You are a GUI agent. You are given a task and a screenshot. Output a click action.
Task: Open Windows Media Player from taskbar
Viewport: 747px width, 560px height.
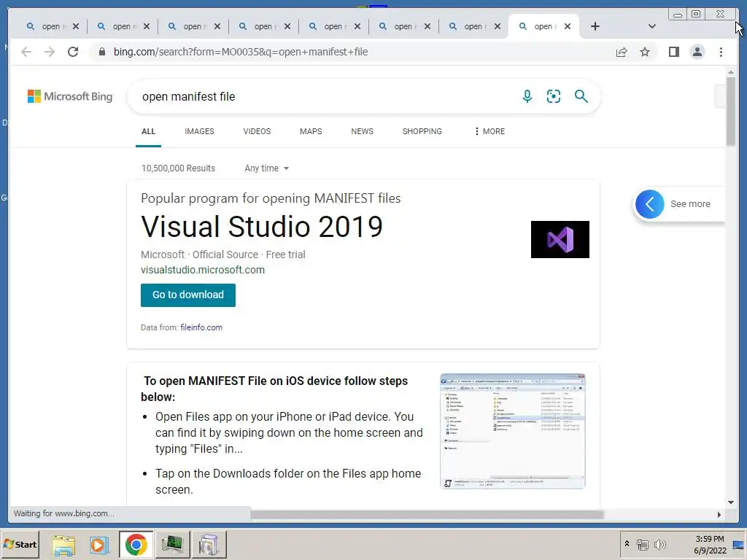tap(99, 545)
